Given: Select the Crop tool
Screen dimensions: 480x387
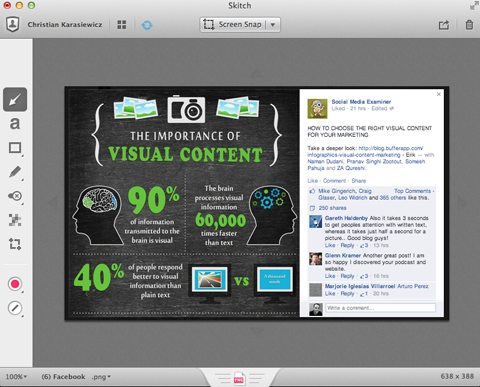Looking at the screenshot, I should click(15, 244).
